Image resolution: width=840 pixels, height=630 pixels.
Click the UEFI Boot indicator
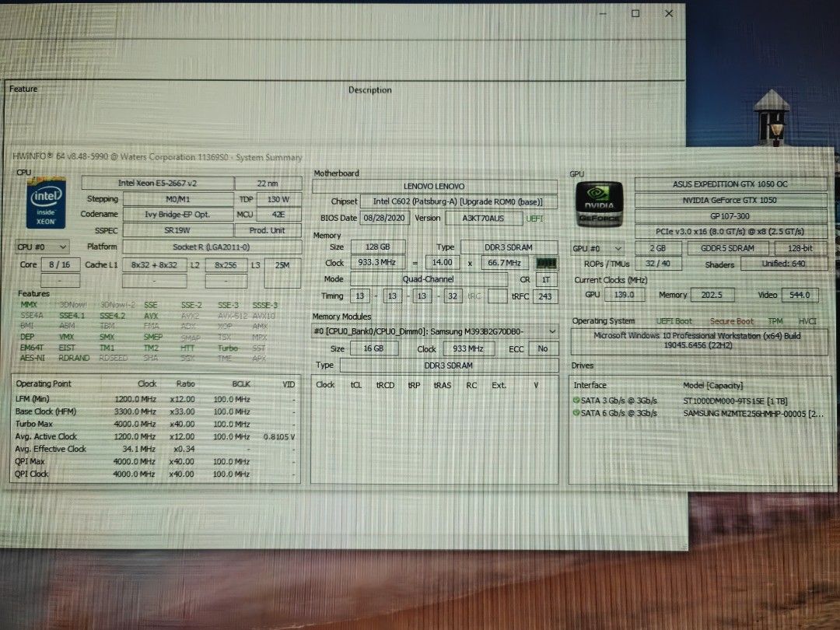point(674,321)
